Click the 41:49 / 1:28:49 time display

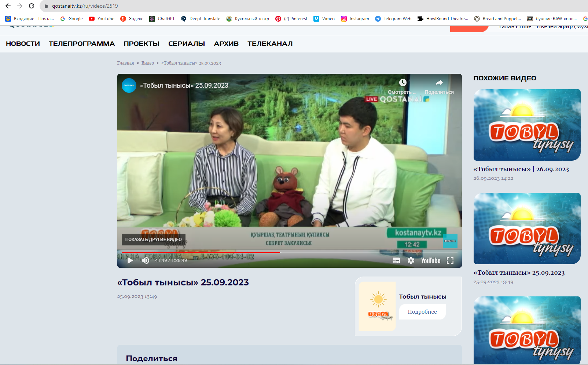tap(171, 260)
